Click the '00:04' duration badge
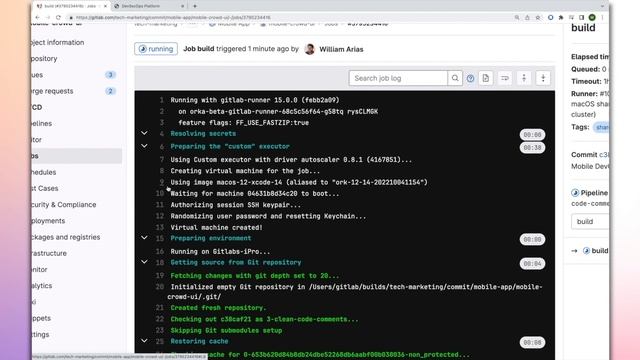640x360 pixels. click(532, 264)
